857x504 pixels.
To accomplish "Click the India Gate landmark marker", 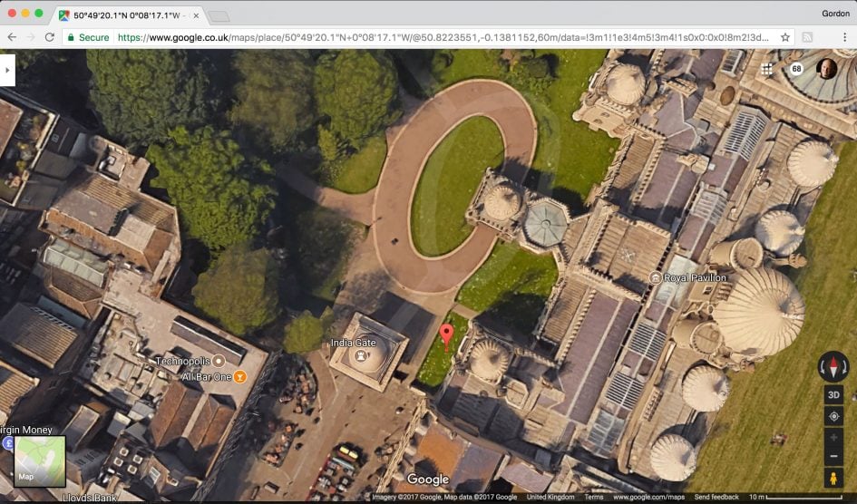I will click(x=361, y=356).
